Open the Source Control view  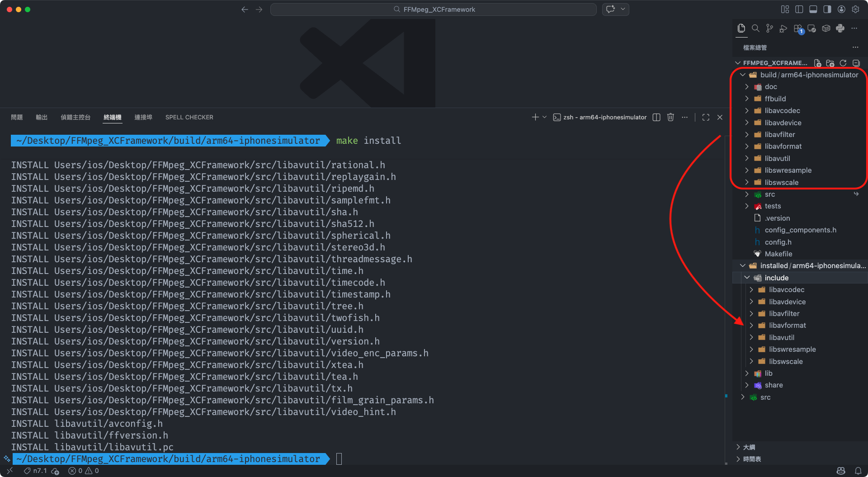coord(769,28)
